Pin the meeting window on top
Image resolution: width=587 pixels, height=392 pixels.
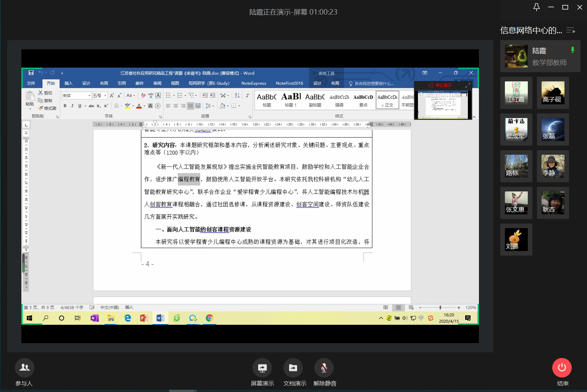(x=536, y=7)
